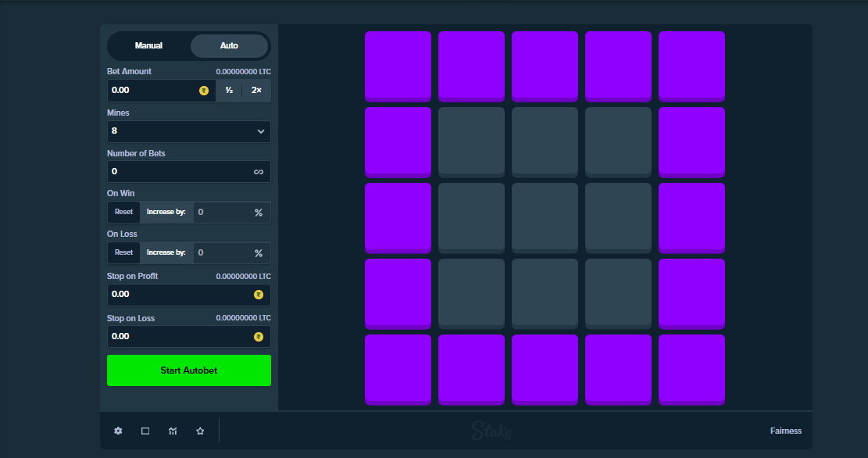Click rupee coin icon in Bet Amount field
868x458 pixels.
pos(204,90)
